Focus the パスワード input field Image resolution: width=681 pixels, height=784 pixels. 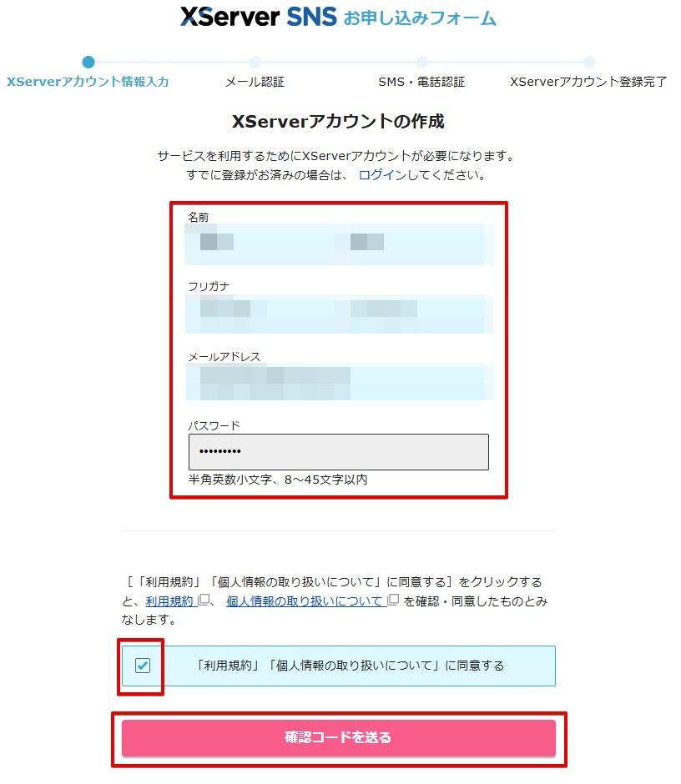339,452
